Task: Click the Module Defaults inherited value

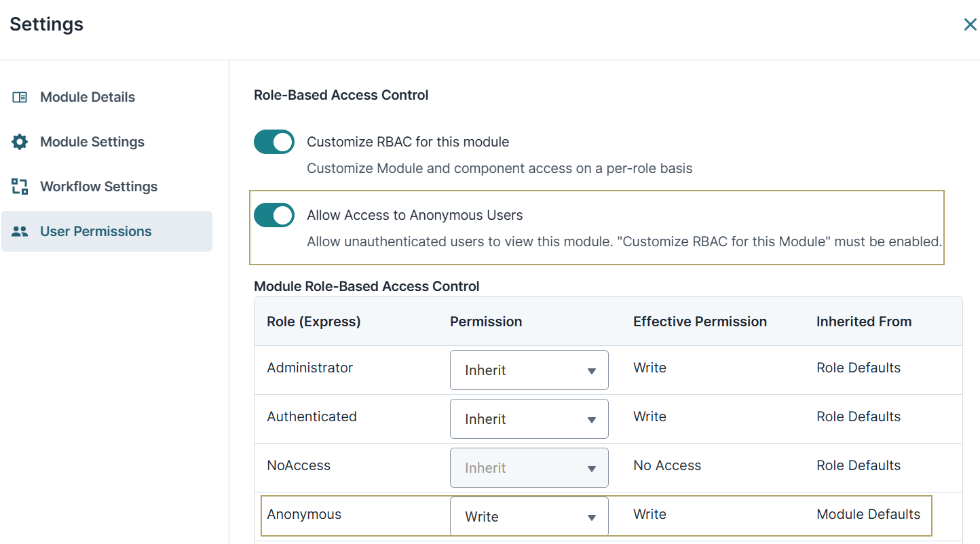Action: coord(868,514)
